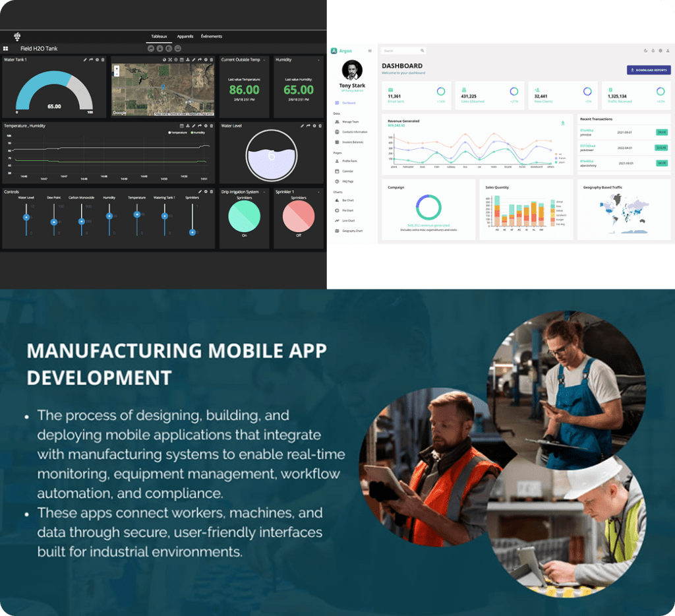Click the hamburger menu icon beside Argon logo
This screenshot has height=616, width=675.
[x=370, y=51]
